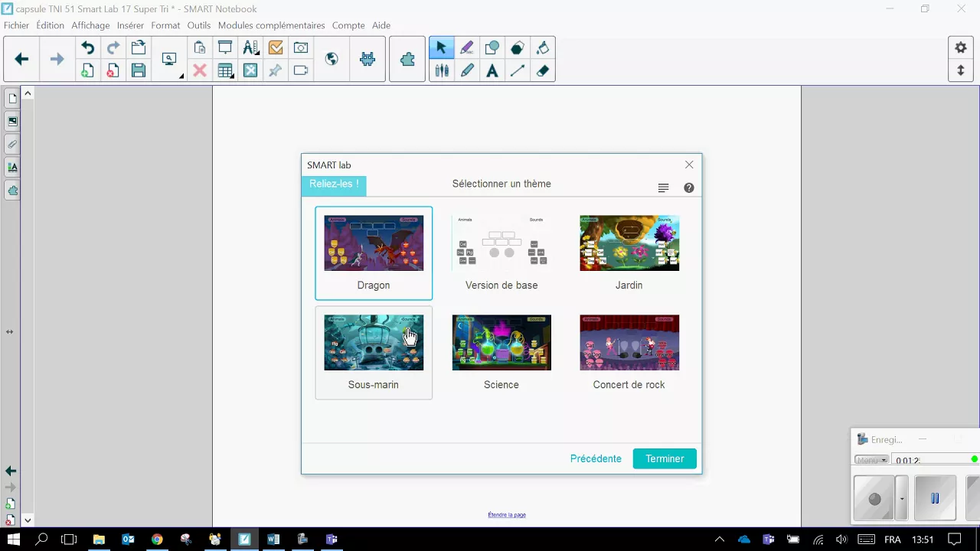The height and width of the screenshot is (551, 980).
Task: Click sidebar scroll down arrow
Action: tap(28, 520)
